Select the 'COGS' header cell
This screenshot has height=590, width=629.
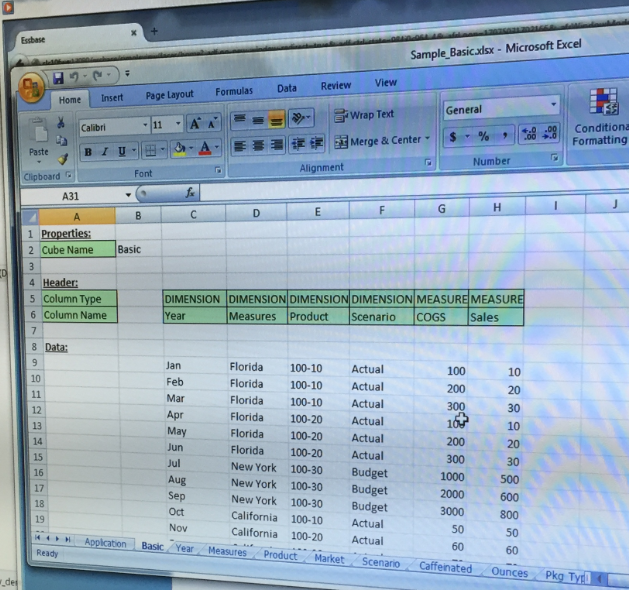(441, 317)
